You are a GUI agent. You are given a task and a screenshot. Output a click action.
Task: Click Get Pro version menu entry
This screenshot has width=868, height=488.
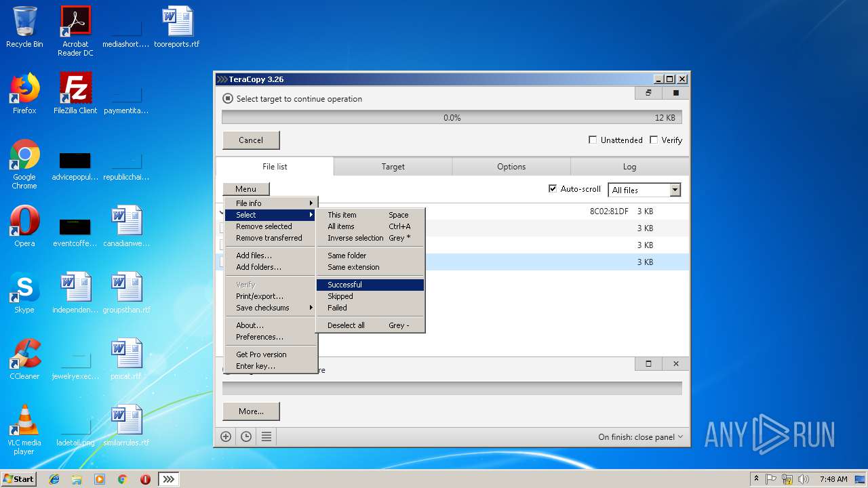click(271, 354)
